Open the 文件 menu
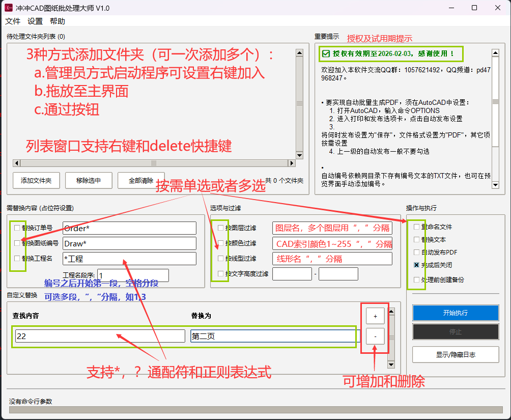 pos(13,21)
